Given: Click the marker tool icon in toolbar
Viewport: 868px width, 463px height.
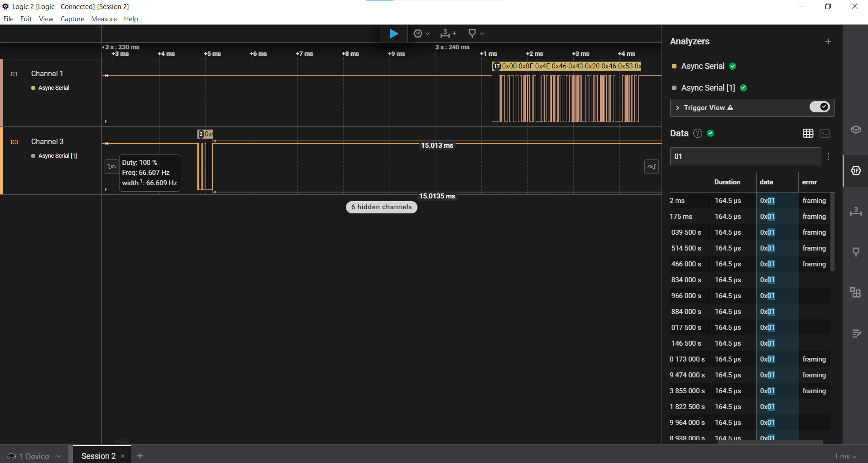Looking at the screenshot, I should [472, 34].
